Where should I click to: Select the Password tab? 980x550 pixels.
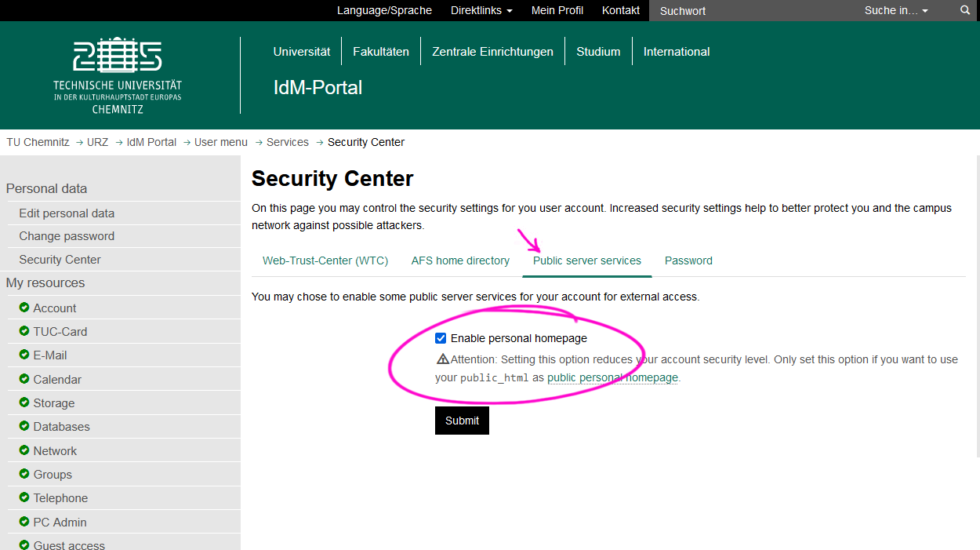[x=688, y=260]
